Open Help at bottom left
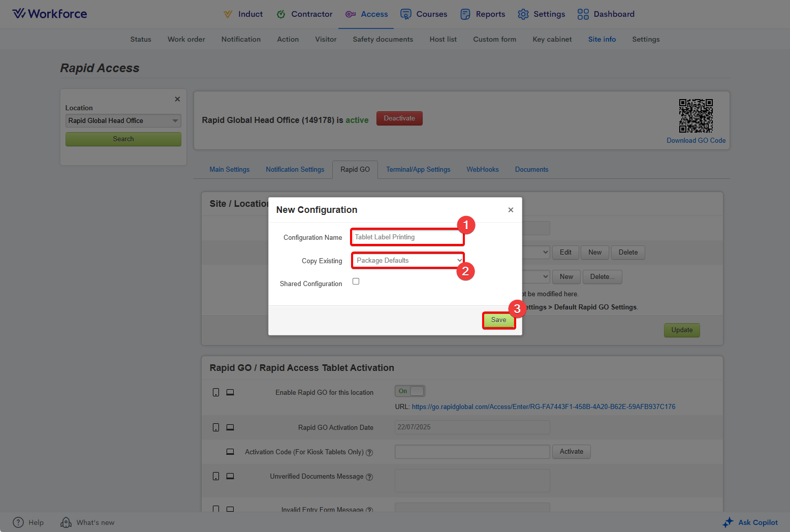 (28, 522)
